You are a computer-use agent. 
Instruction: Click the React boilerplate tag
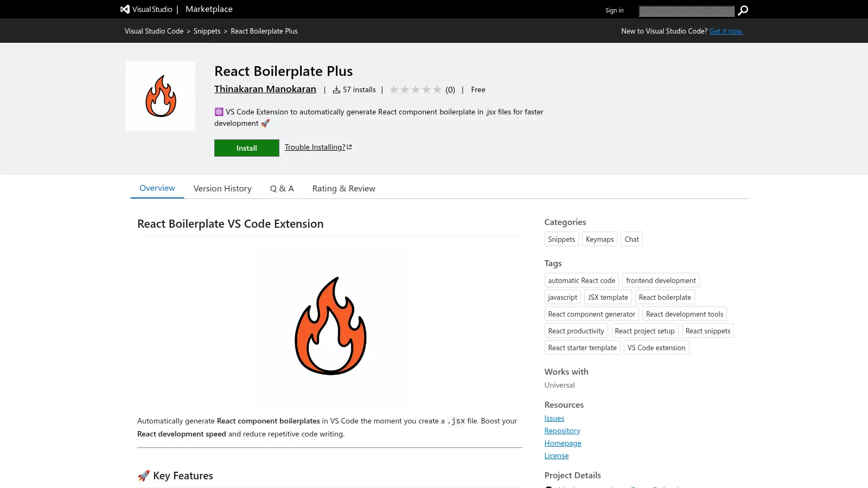point(665,297)
